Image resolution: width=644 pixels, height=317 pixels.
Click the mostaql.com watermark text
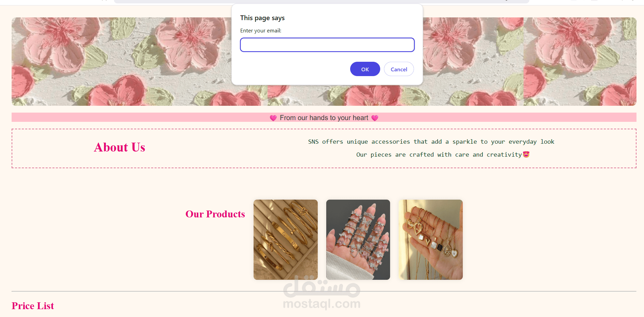coord(322,303)
